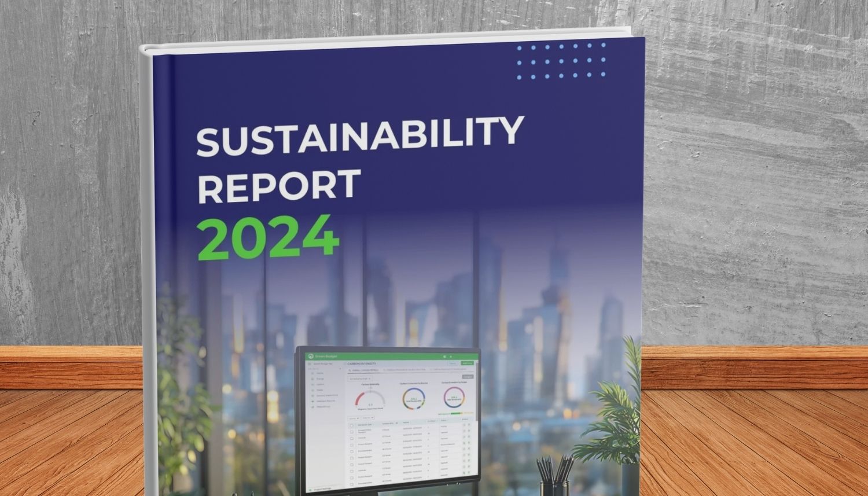
Task: Open the filter dropdown above the gauge chart
Action: tap(359, 379)
